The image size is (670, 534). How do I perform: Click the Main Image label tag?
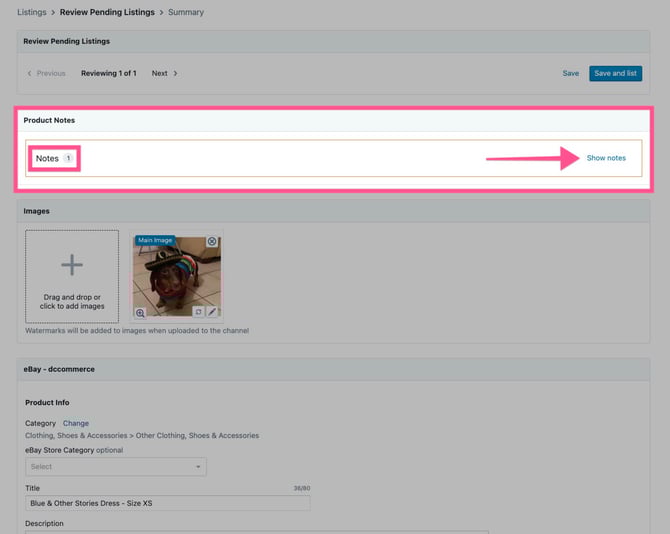click(x=155, y=241)
